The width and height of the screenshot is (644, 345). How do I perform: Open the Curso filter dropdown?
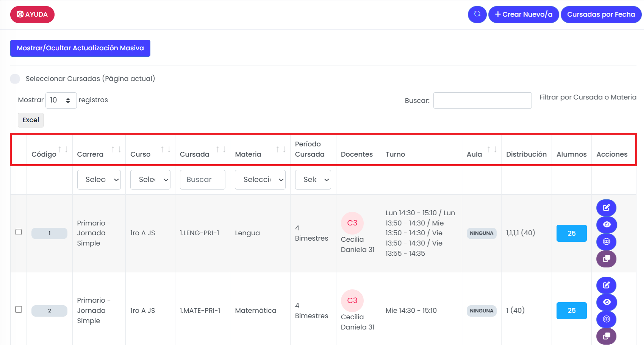pyautogui.click(x=150, y=179)
